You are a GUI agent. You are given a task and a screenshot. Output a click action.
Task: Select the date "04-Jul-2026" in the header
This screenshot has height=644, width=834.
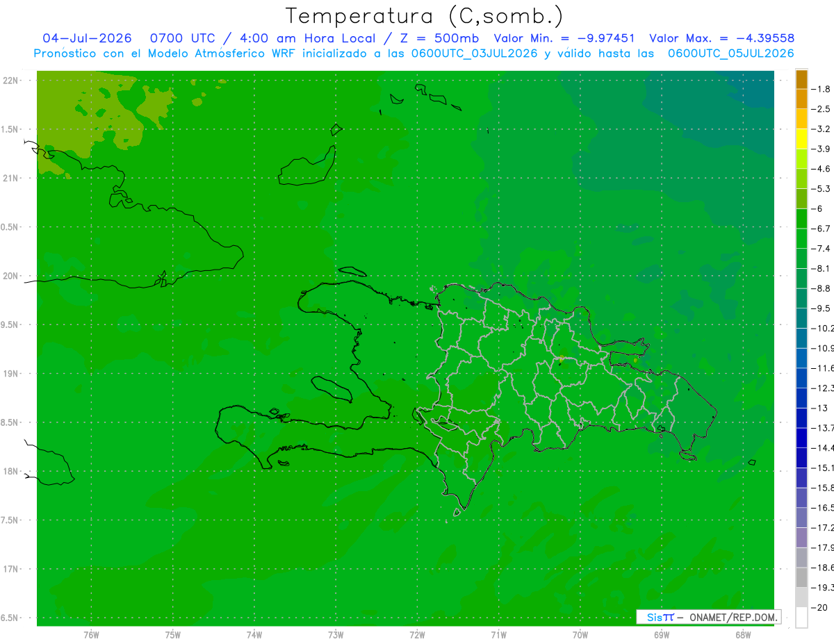coord(88,38)
